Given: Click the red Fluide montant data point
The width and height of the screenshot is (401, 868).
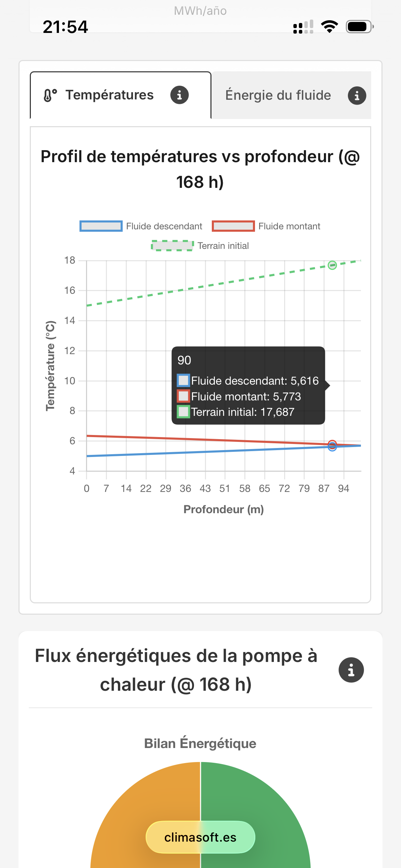Looking at the screenshot, I should pyautogui.click(x=332, y=443).
